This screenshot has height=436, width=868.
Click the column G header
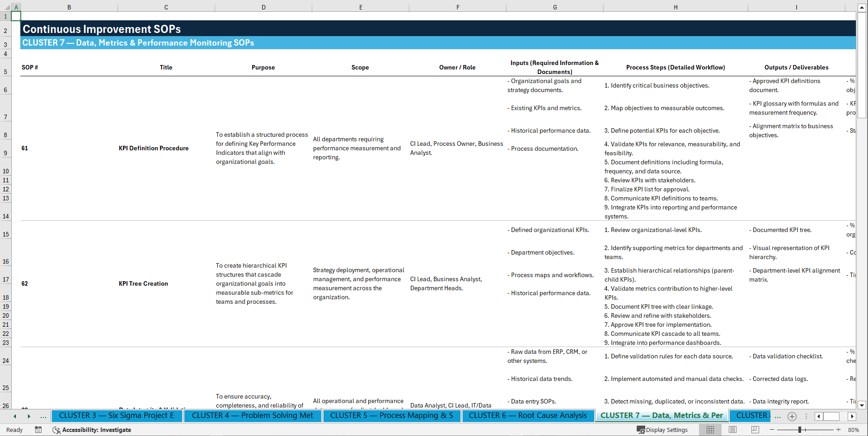554,7
